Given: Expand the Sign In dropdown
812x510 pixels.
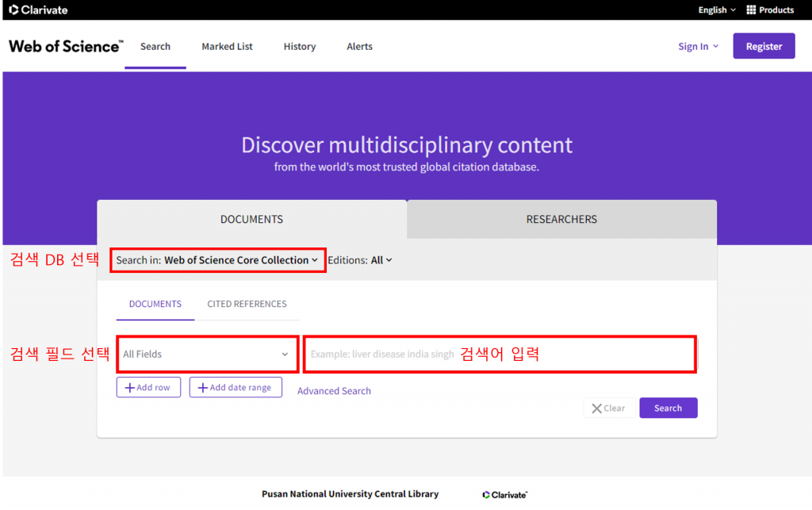Looking at the screenshot, I should 698,46.
